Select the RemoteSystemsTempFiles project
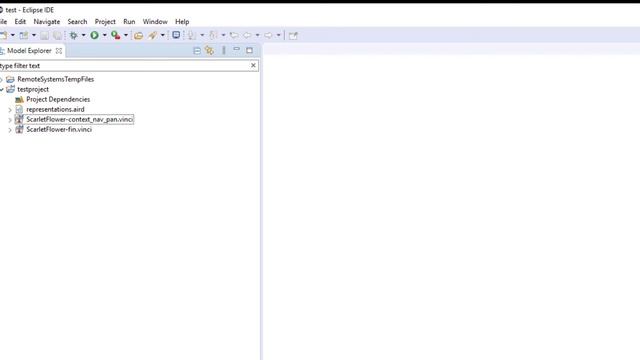 (56, 79)
